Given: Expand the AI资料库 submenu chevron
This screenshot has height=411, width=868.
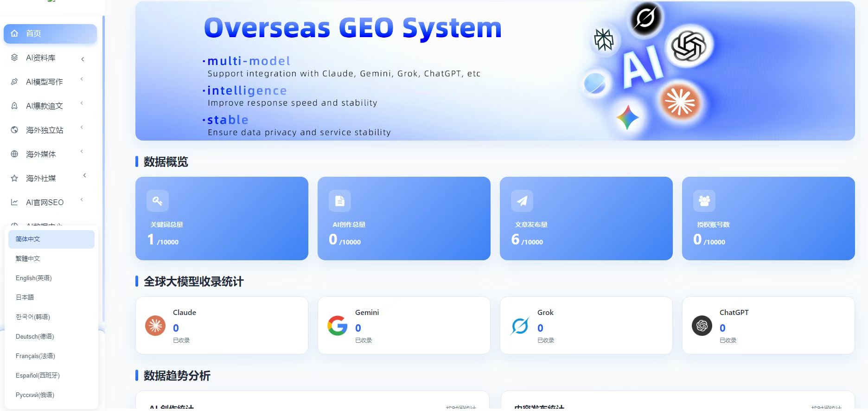Looking at the screenshot, I should [x=83, y=59].
